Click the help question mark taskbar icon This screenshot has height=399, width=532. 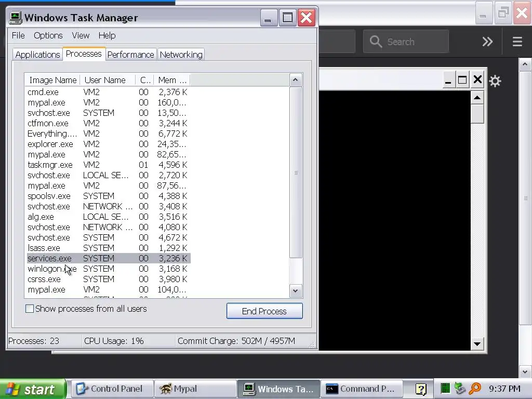click(x=421, y=389)
